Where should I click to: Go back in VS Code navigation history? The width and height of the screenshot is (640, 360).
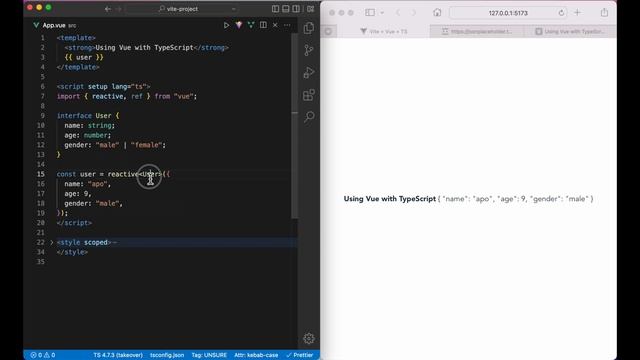click(108, 9)
